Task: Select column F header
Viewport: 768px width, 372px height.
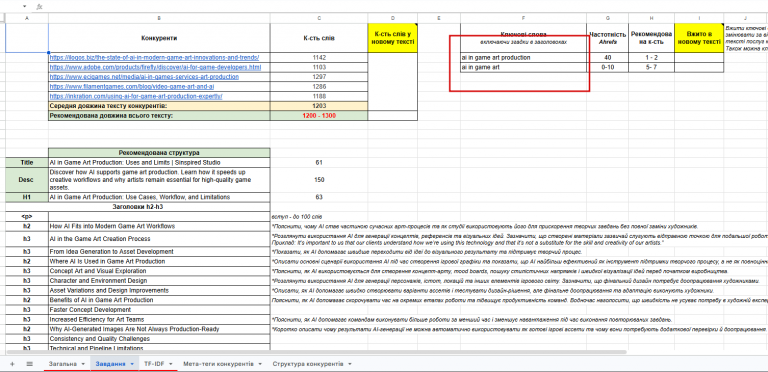Action: (524, 18)
